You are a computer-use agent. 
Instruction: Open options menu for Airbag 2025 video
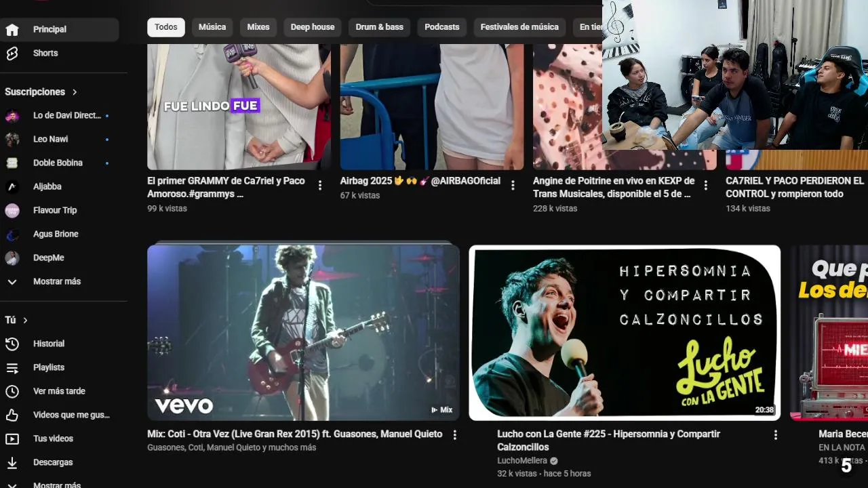pos(513,186)
